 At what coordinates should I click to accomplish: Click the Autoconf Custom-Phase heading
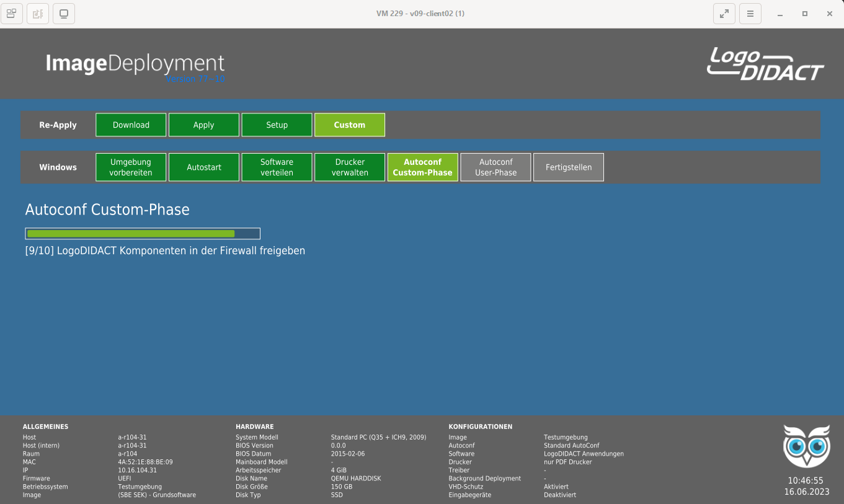107,210
